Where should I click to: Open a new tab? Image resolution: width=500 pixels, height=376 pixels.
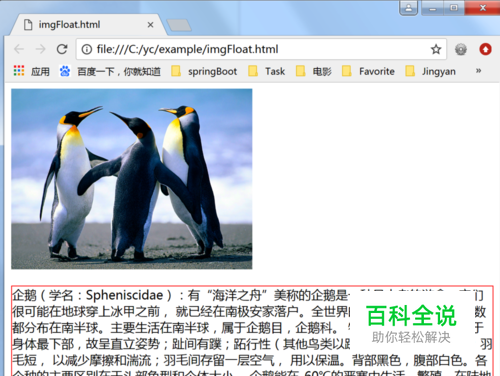pyautogui.click(x=179, y=25)
